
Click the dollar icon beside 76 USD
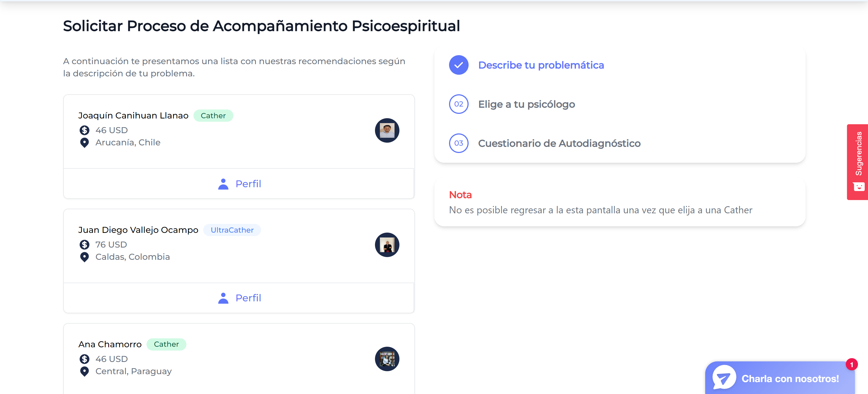point(84,244)
